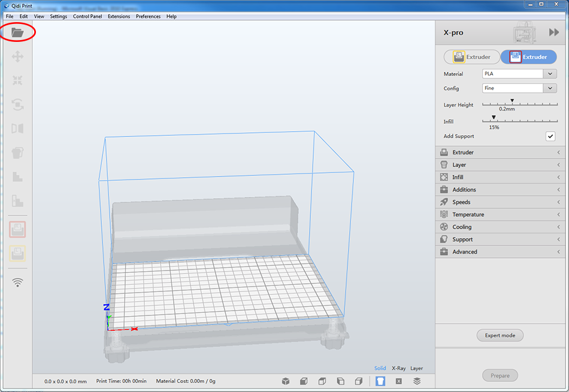This screenshot has height=392, width=569.
Task: Expand the Temperature settings section
Action: coord(500,214)
